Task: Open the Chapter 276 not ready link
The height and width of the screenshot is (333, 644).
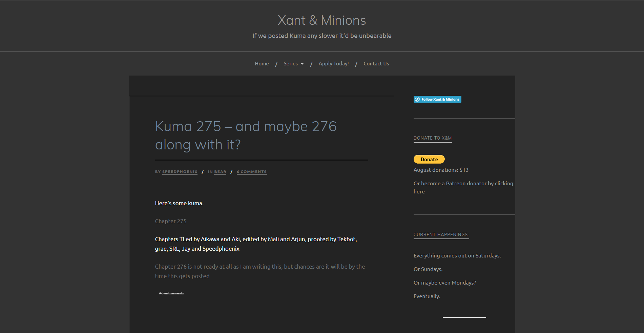Action: pyautogui.click(x=260, y=271)
